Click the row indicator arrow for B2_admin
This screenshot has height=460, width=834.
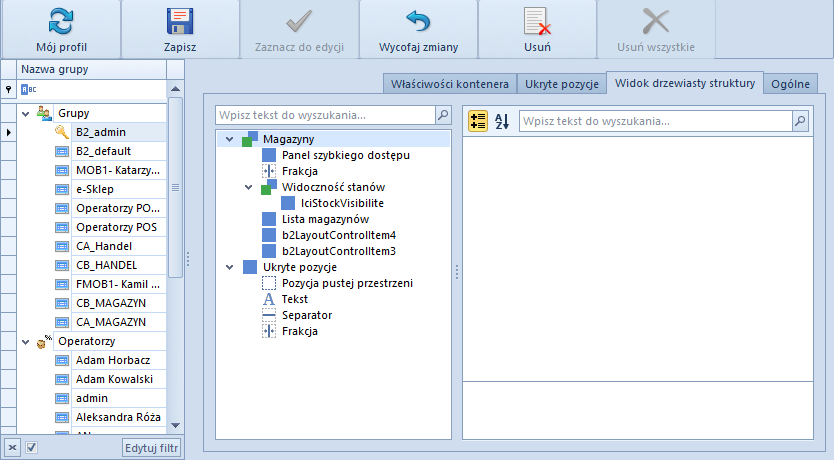point(9,132)
